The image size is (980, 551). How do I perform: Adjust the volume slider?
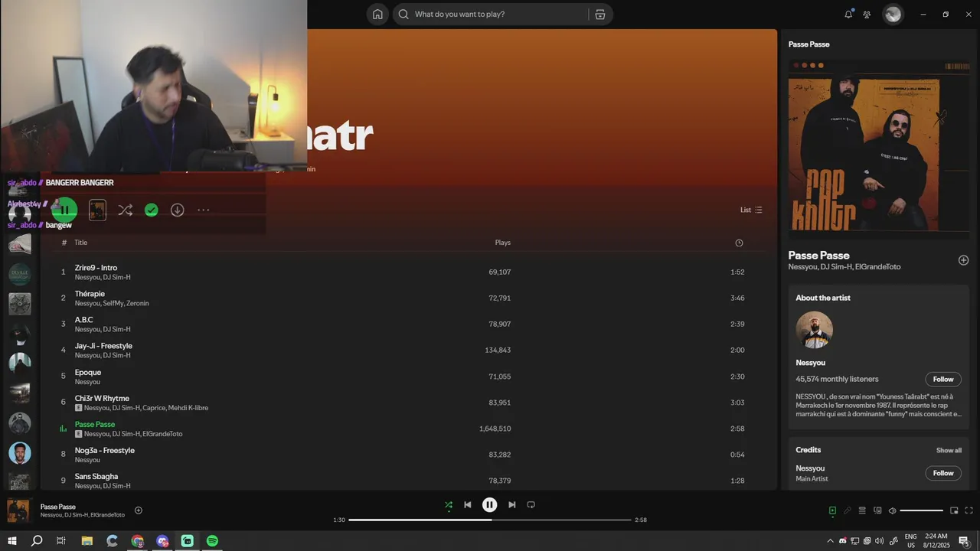pos(922,510)
